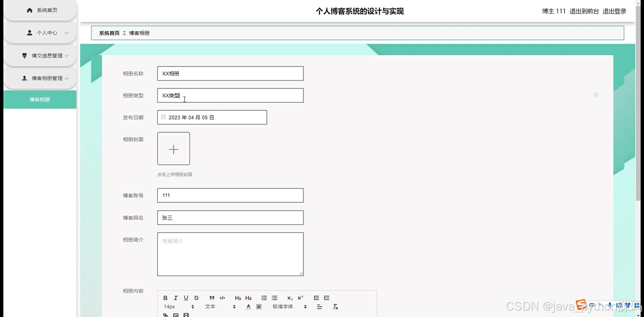Apply subscript formatting

pyautogui.click(x=290, y=298)
